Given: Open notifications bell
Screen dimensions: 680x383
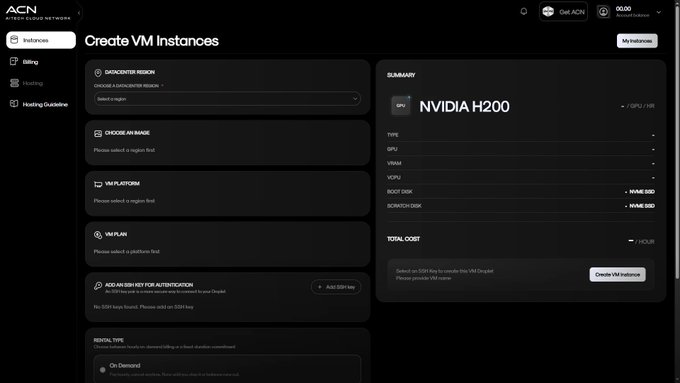Looking at the screenshot, I should click(524, 12).
